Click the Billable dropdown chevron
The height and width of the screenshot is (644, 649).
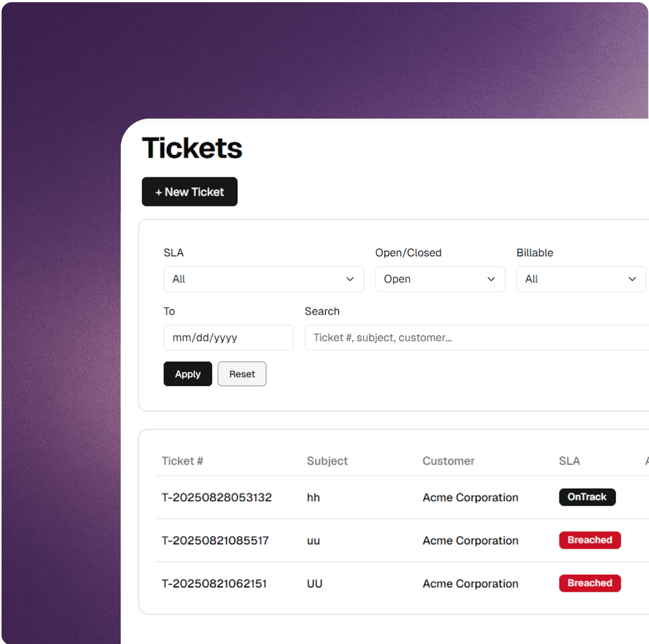coord(632,279)
